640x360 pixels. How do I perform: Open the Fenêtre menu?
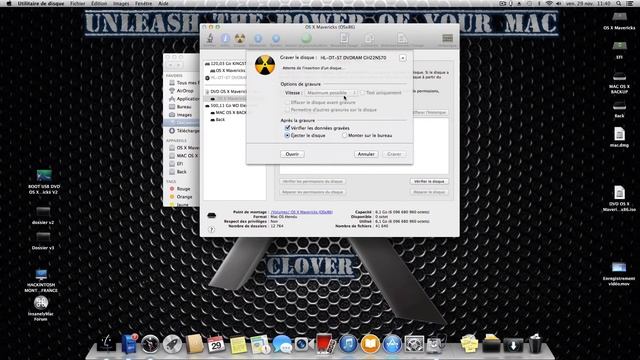click(x=143, y=3)
